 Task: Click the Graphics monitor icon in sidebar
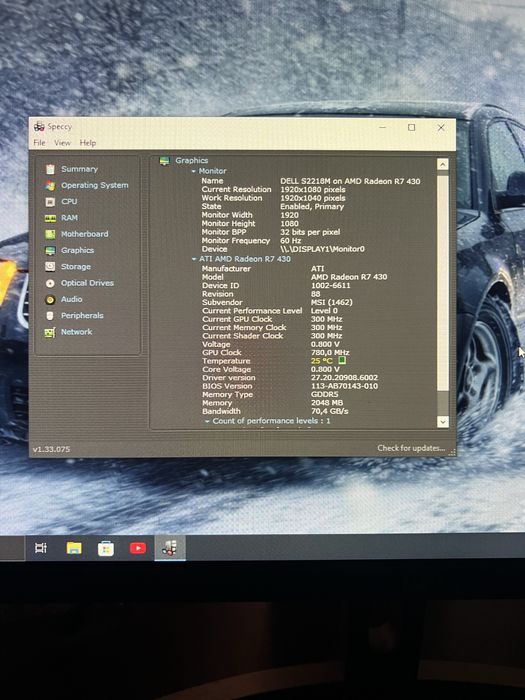pos(50,250)
